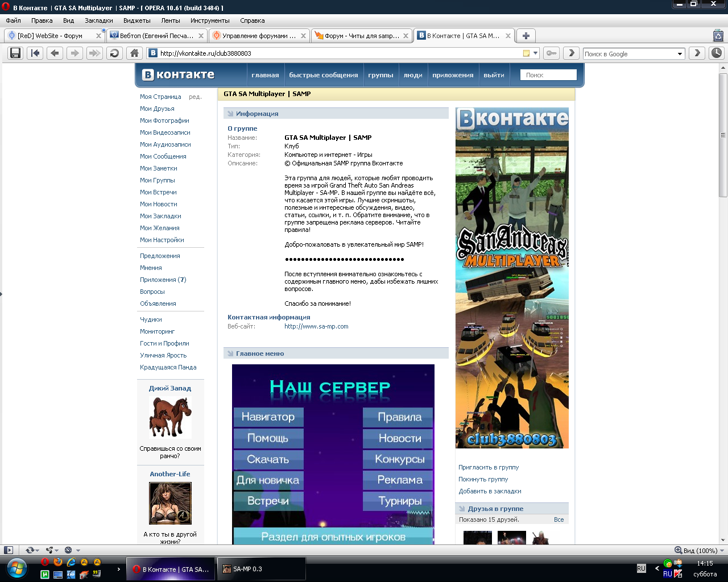Click the Rewind navigation button

[35, 53]
